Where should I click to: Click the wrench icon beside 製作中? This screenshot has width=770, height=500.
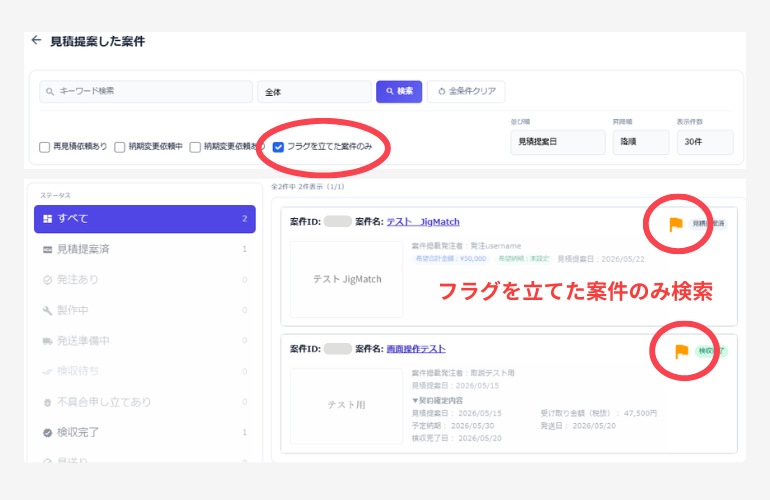click(x=48, y=310)
